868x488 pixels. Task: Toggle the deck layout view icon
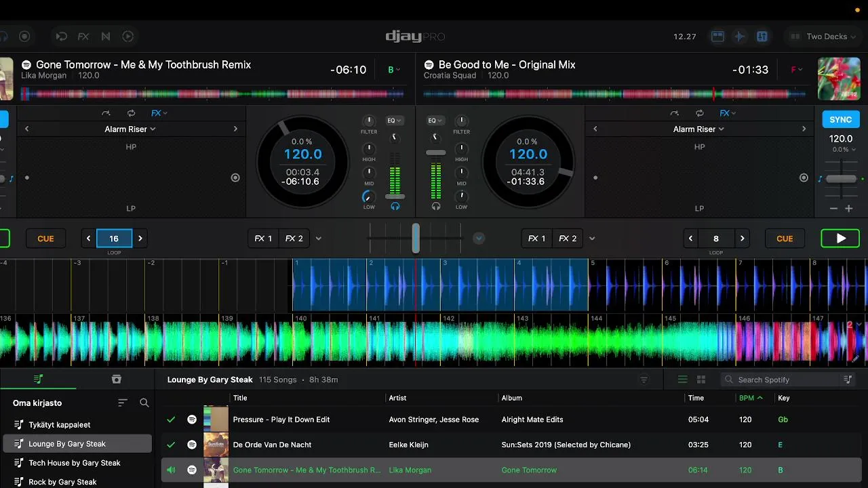(717, 37)
